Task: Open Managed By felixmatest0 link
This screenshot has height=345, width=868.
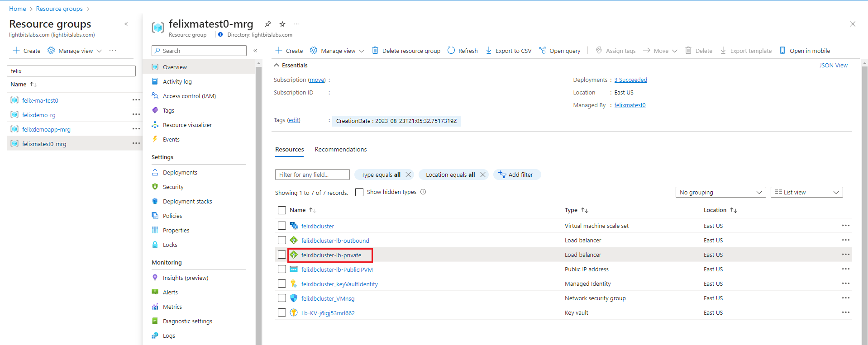Action: click(630, 105)
